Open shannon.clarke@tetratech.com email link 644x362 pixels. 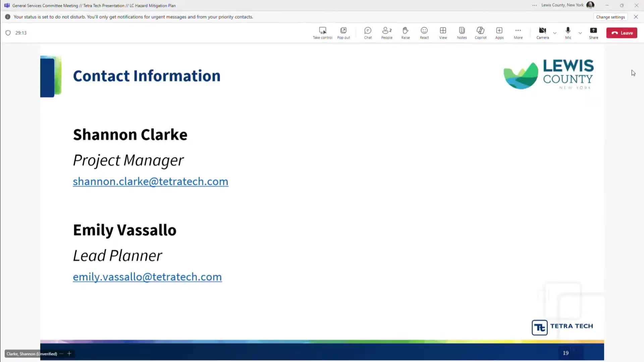[150, 181]
